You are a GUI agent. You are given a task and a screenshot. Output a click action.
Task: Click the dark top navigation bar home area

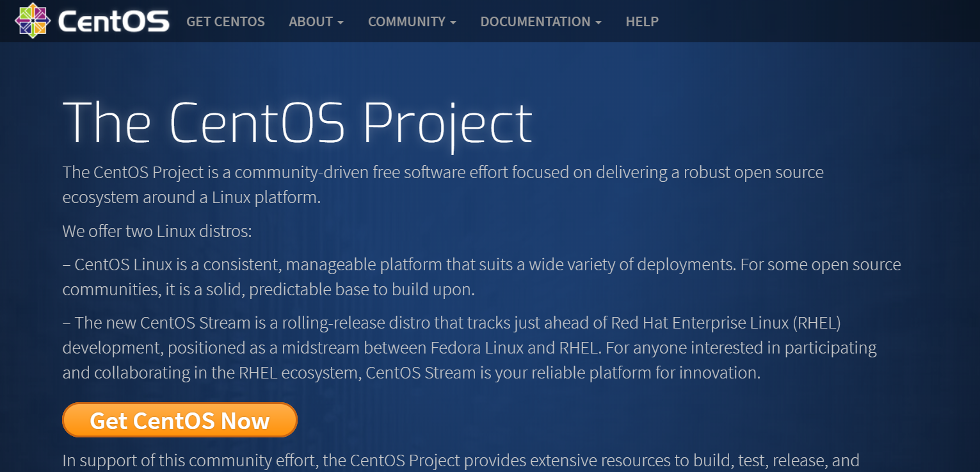[x=93, y=20]
